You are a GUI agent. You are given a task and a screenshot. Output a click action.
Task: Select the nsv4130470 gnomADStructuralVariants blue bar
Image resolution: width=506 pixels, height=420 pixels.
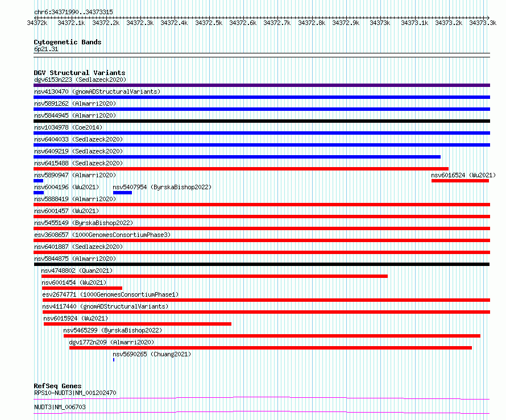[262, 97]
